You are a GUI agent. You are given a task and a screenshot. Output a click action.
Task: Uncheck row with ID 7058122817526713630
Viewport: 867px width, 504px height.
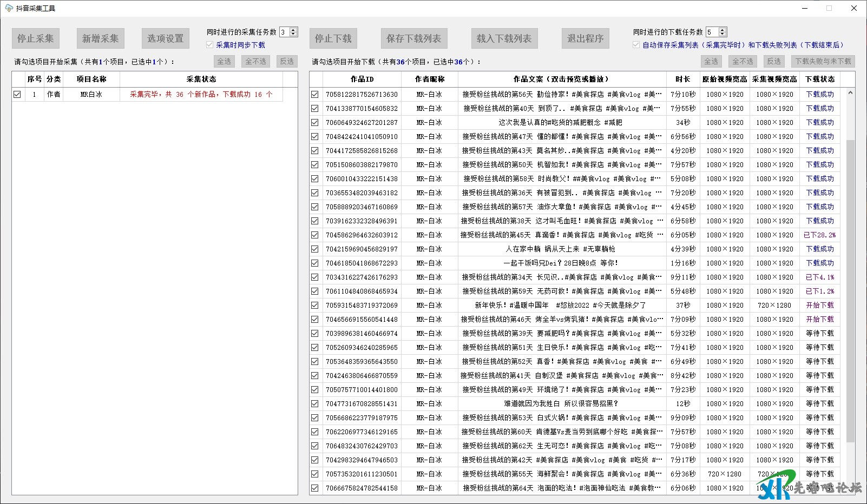point(315,94)
